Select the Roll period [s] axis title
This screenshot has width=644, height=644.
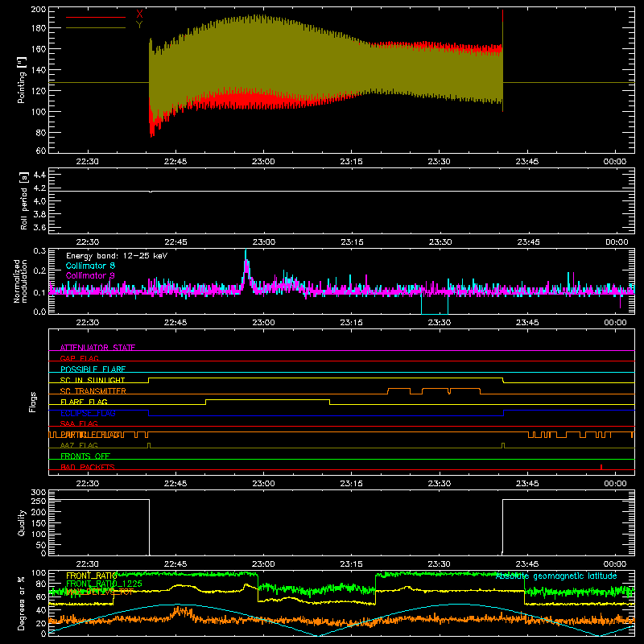click(24, 200)
